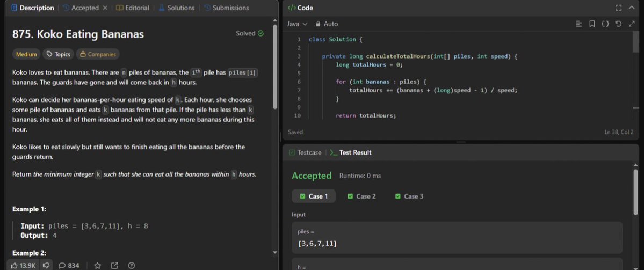Image resolution: width=644 pixels, height=270 pixels.
Task: Reset code to default with undo icon
Action: pos(618,24)
